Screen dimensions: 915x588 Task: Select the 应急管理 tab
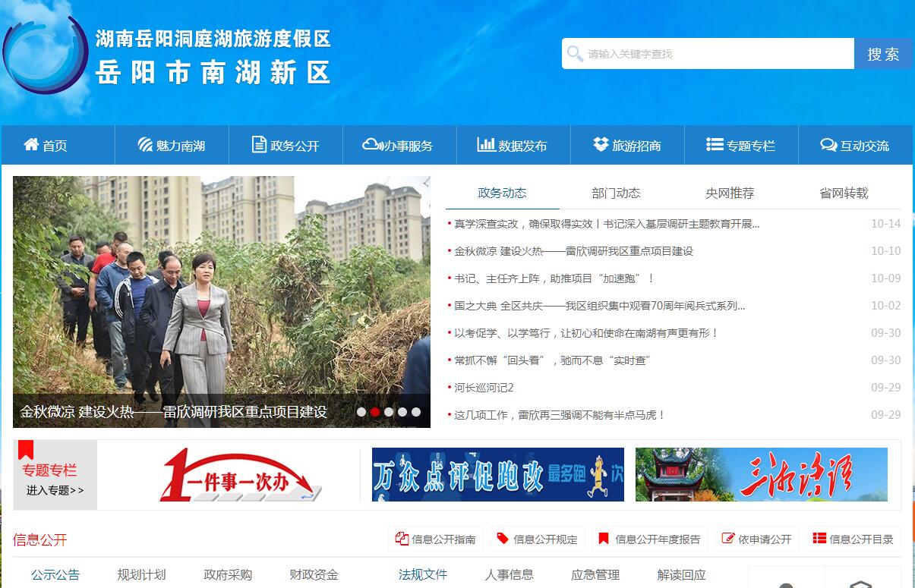point(595,574)
